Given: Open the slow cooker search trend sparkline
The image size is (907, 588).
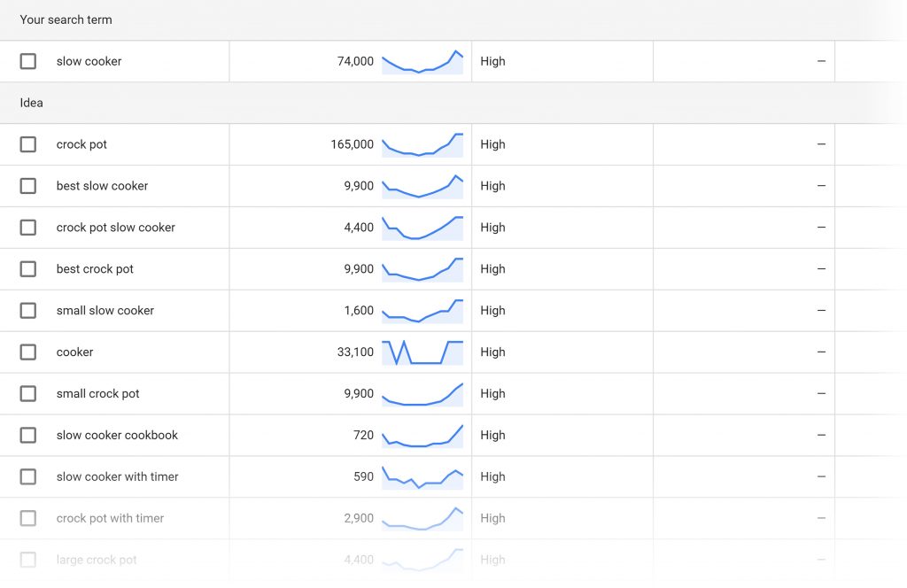Looking at the screenshot, I should [x=422, y=62].
